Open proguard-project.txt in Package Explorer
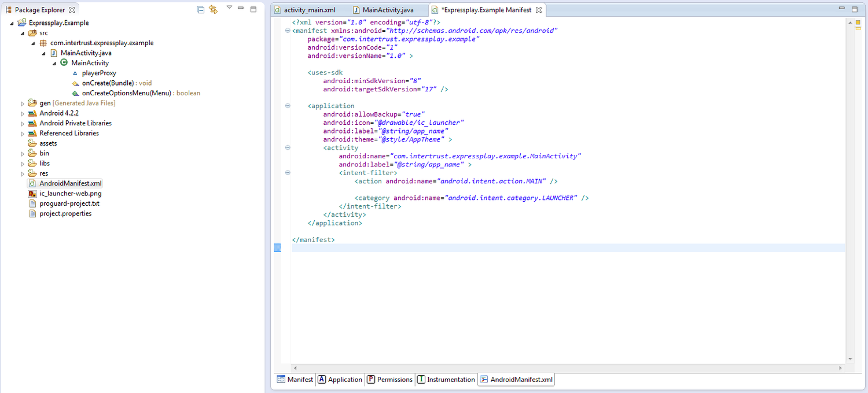 (69, 203)
